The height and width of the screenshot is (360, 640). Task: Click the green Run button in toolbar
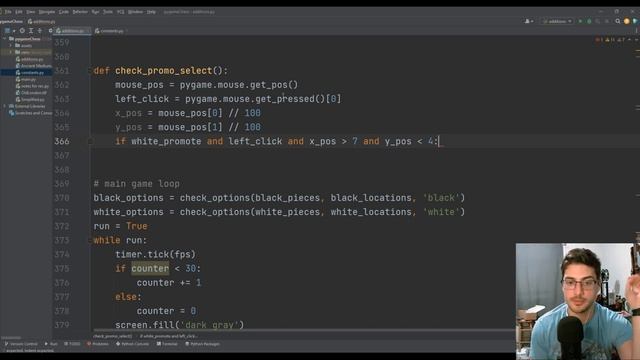580,21
